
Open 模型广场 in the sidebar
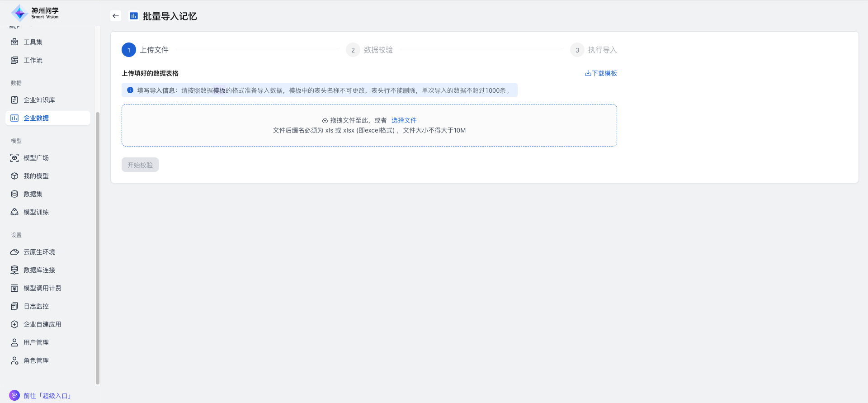[36, 158]
